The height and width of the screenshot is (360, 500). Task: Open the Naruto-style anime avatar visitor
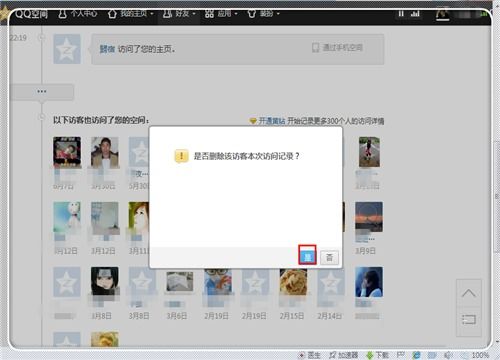[105, 281]
